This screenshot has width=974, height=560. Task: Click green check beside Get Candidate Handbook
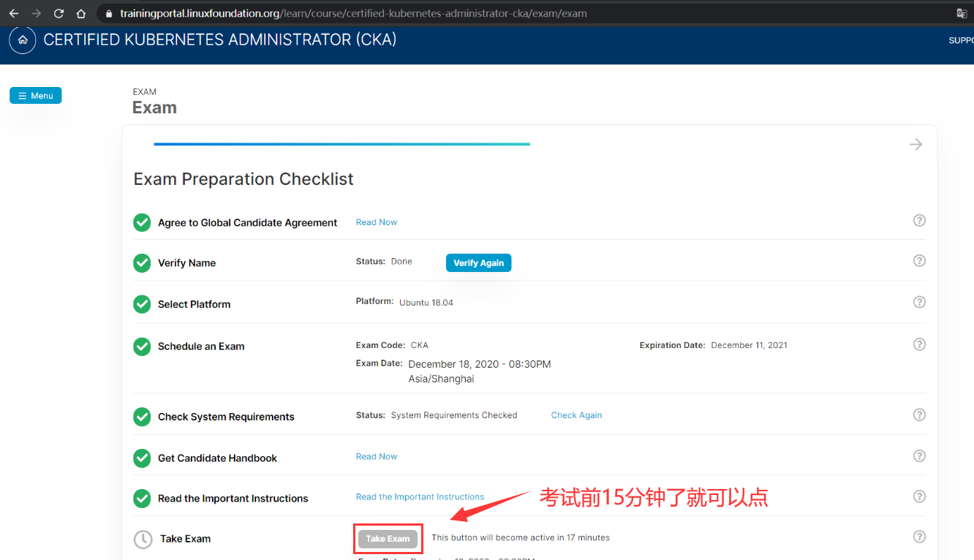[x=142, y=458]
